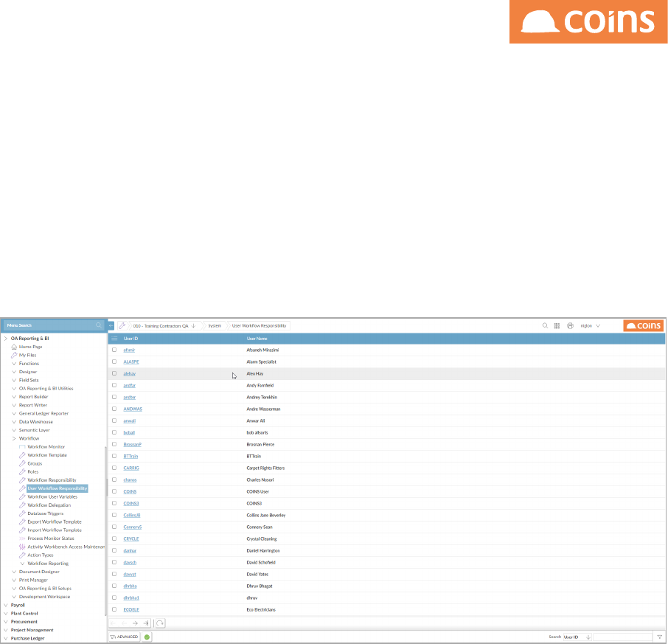Open the 010 - Training Contractors QA company dropdown

(164, 325)
